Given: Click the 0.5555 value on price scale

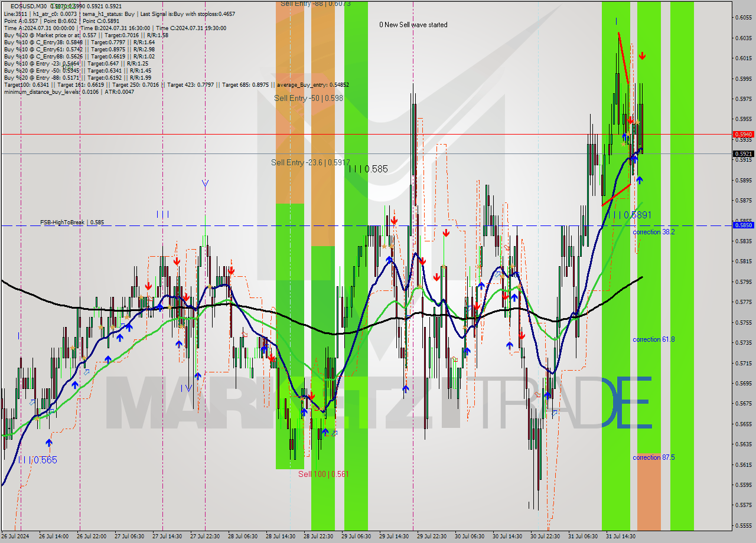Looking at the screenshot, I should coord(743,525).
